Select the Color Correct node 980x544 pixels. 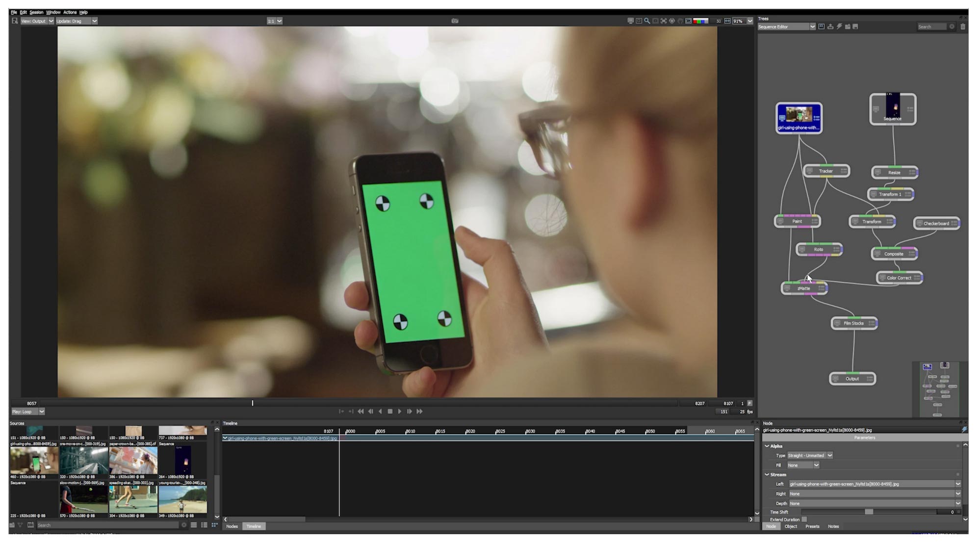click(x=899, y=278)
